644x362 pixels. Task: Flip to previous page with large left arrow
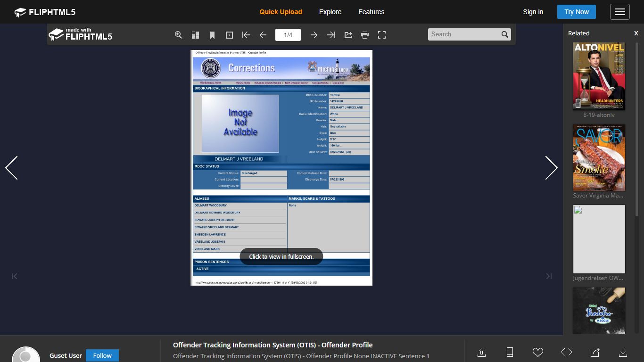point(11,168)
